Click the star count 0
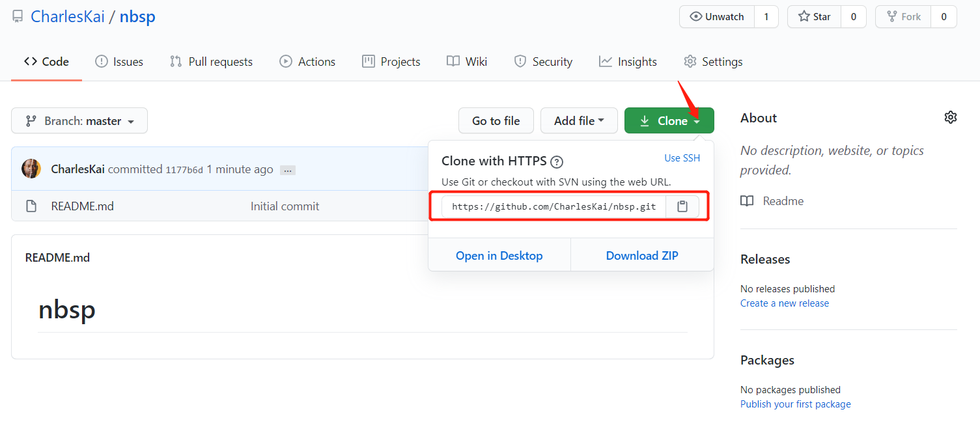 click(x=854, y=17)
